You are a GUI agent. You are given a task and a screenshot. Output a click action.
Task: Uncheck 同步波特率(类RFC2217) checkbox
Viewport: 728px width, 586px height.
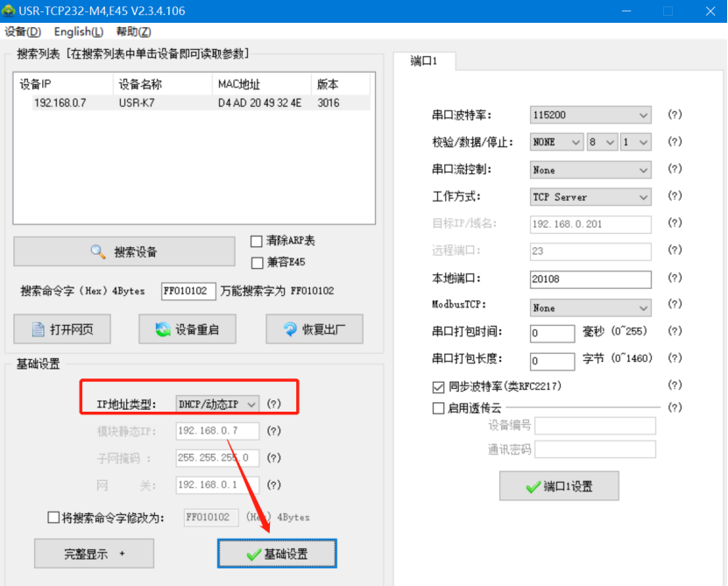[439, 386]
